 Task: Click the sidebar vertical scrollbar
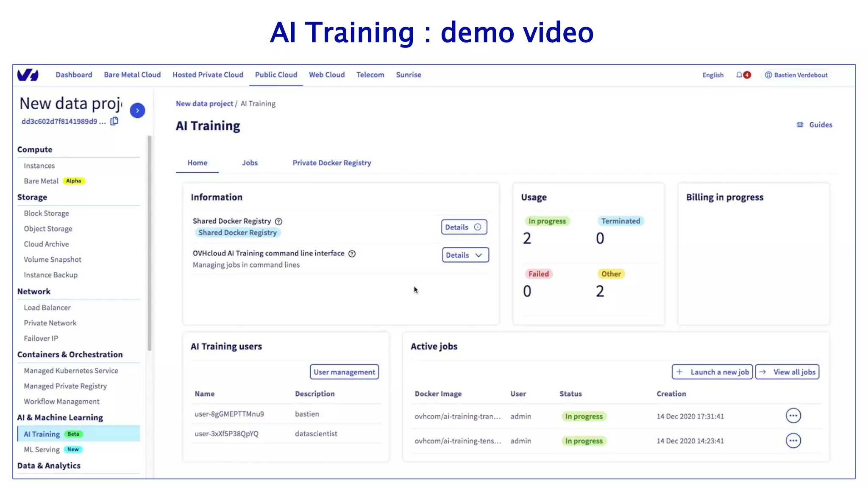(x=149, y=243)
